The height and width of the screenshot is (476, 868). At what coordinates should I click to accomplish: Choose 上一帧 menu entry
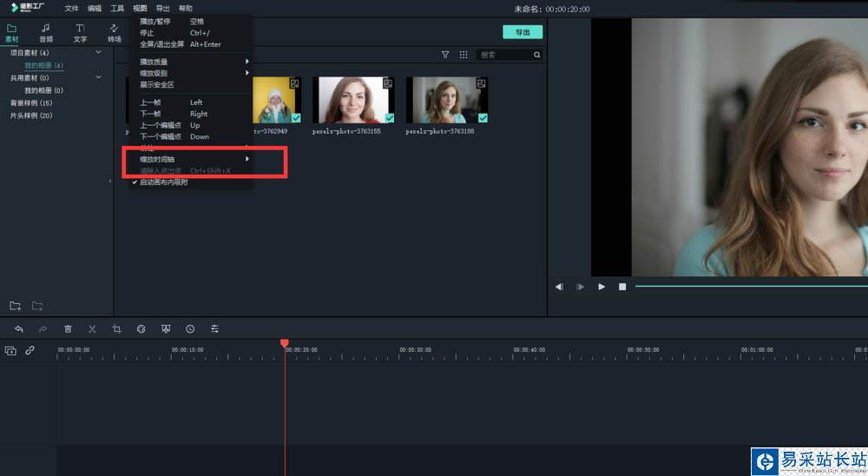click(191, 102)
